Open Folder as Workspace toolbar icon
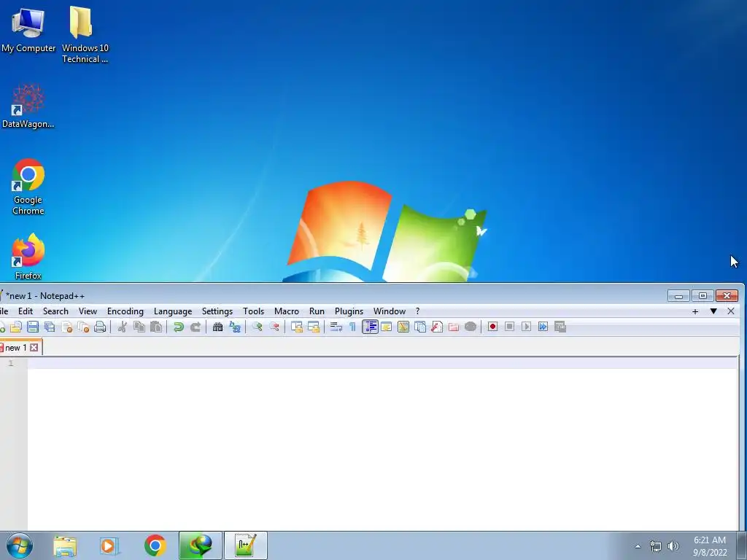 tap(454, 327)
